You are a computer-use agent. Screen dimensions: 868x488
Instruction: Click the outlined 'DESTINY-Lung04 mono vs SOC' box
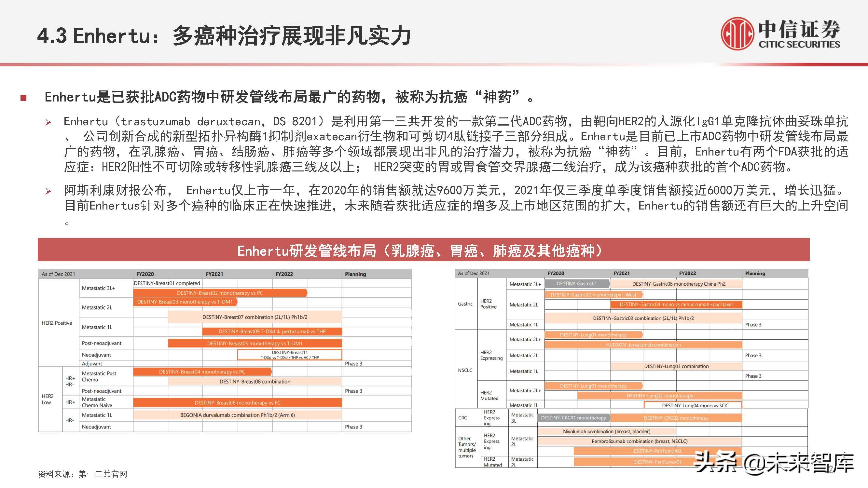(x=693, y=405)
